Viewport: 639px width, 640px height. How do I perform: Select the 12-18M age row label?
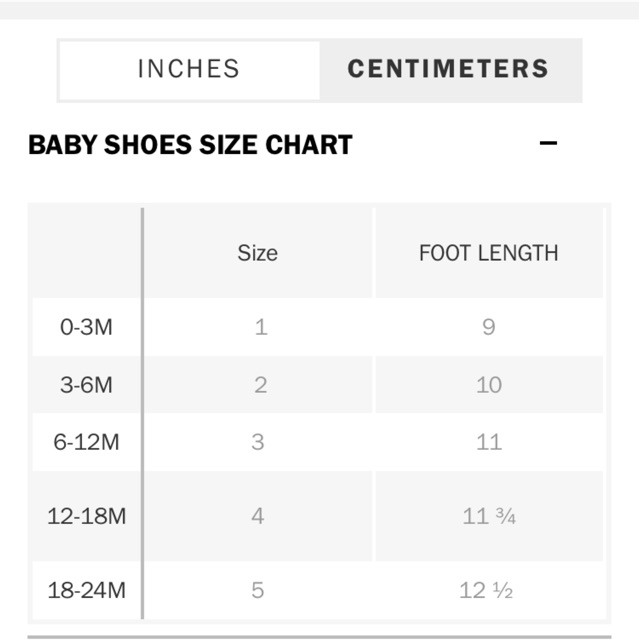coord(87,516)
